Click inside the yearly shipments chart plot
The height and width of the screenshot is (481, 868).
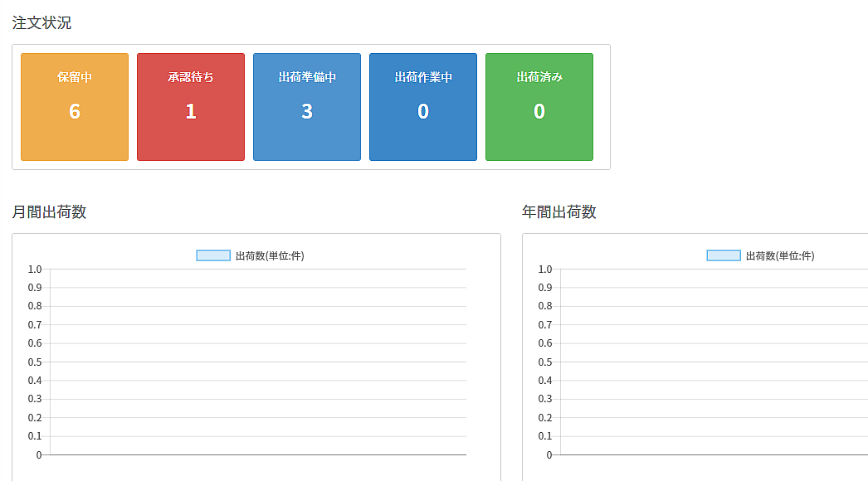(714, 362)
